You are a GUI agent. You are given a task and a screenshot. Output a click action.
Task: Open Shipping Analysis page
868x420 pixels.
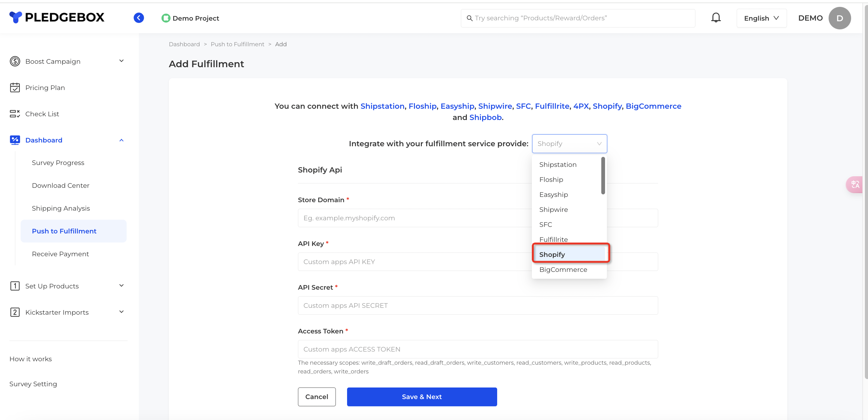61,208
